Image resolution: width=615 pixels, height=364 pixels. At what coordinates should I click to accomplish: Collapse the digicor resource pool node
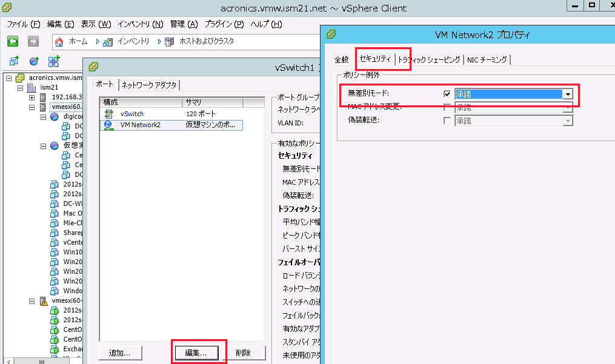43,117
